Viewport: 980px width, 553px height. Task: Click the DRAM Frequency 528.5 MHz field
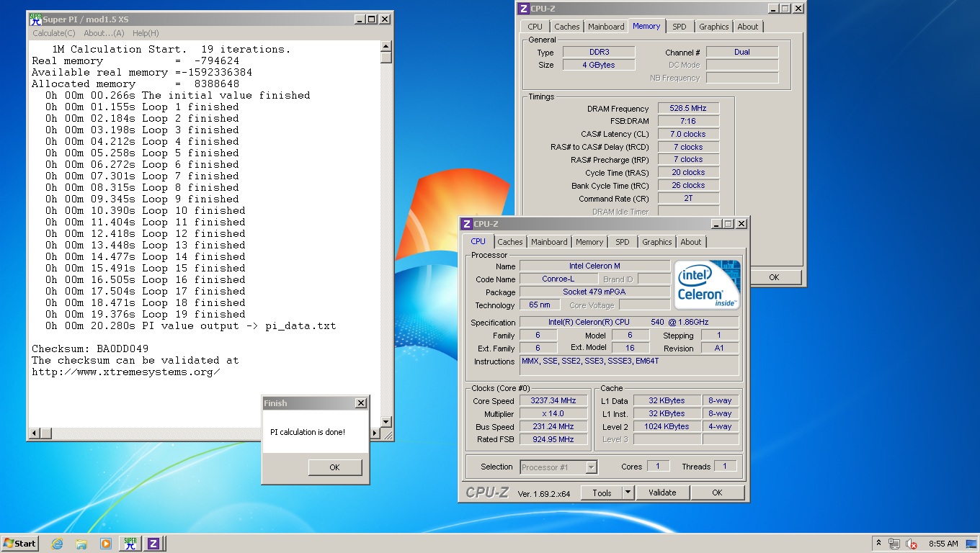pyautogui.click(x=688, y=108)
